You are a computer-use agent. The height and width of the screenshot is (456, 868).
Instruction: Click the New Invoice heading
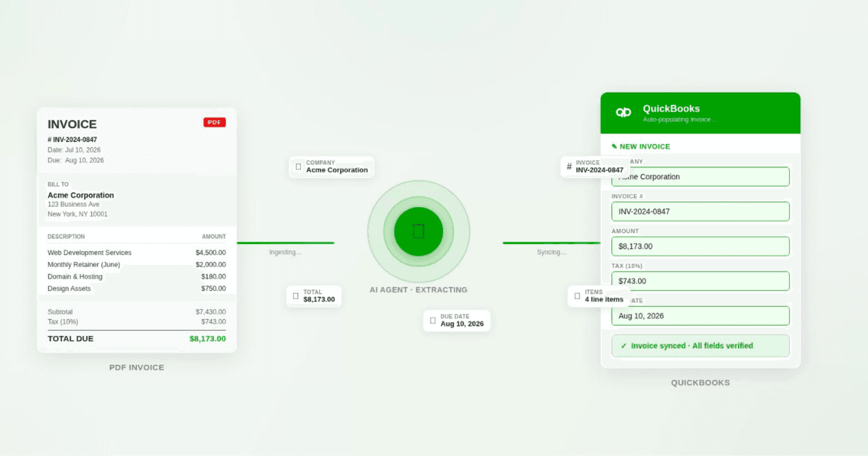point(641,146)
